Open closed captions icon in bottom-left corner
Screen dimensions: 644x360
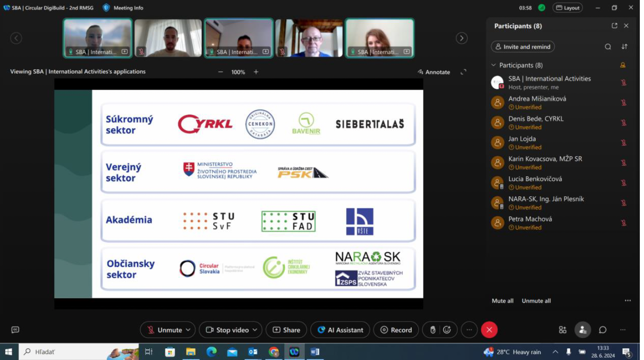click(x=15, y=330)
